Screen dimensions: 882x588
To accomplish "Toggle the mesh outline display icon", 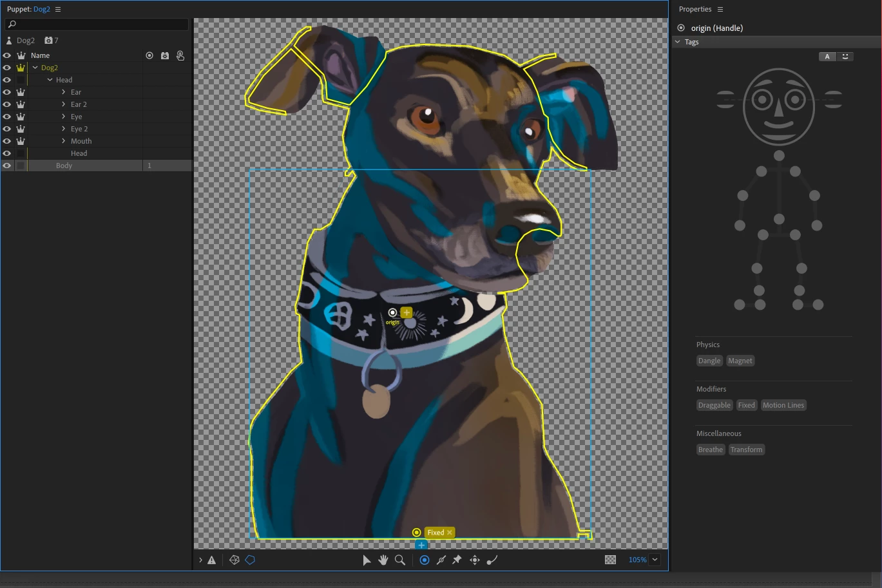I will pyautogui.click(x=235, y=560).
